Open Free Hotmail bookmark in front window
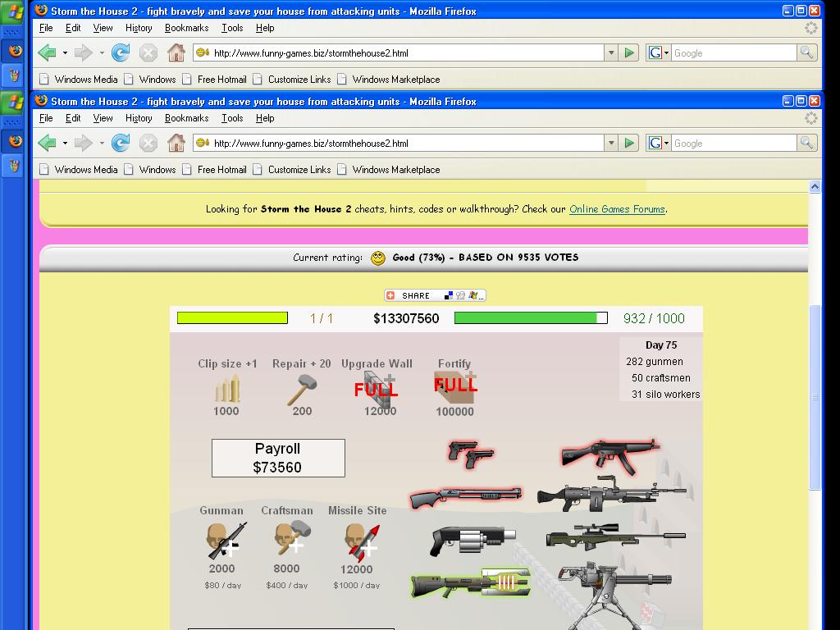 click(x=216, y=169)
